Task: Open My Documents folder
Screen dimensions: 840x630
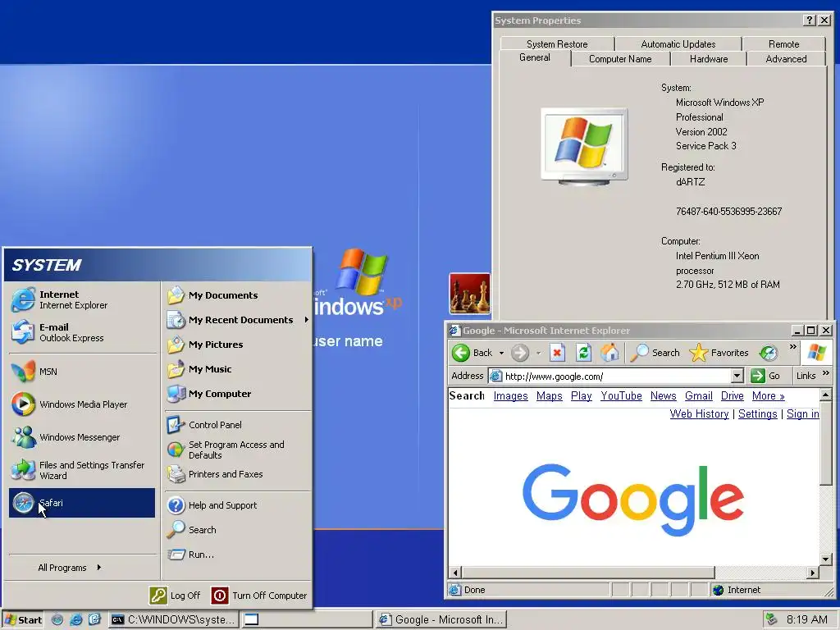Action: [237, 295]
